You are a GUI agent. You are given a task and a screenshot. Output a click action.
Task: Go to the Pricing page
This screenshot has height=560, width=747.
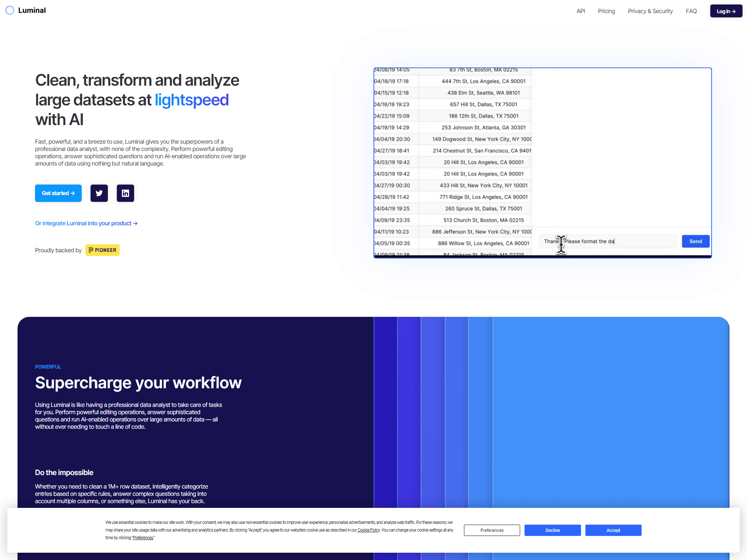point(606,11)
